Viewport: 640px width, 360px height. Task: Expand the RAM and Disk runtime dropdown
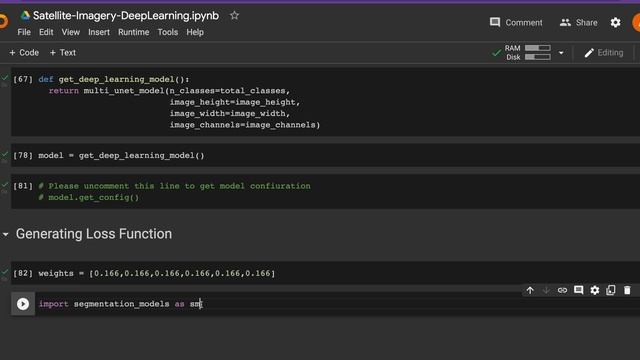[x=561, y=53]
